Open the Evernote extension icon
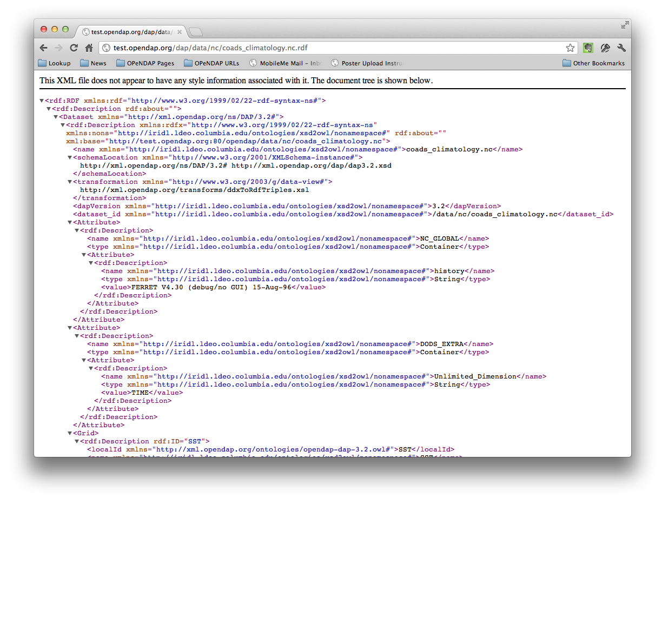The width and height of the screenshot is (662, 644). (588, 48)
